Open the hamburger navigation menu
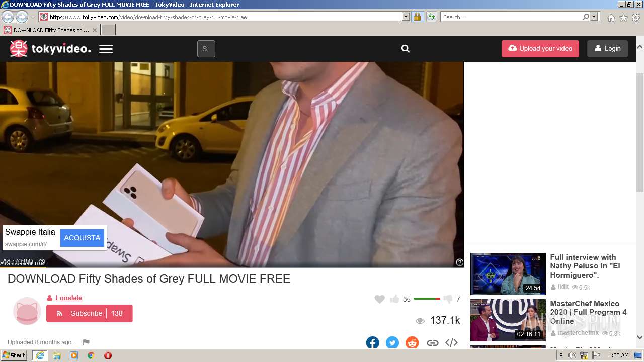Image resolution: width=644 pixels, height=362 pixels. (x=106, y=49)
